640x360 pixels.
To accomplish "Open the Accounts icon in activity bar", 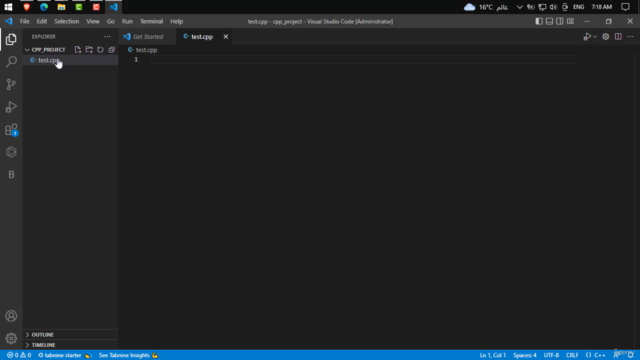I will (11, 316).
